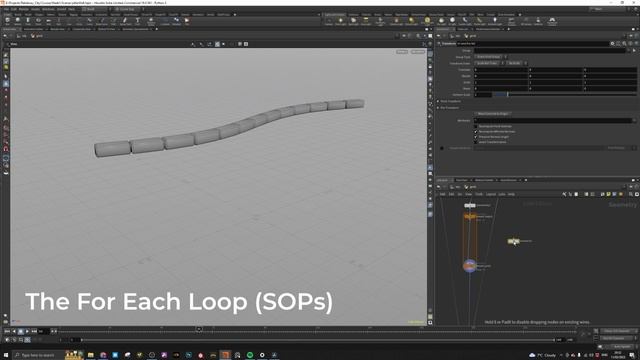Open the Windows menu

(x=48, y=9)
